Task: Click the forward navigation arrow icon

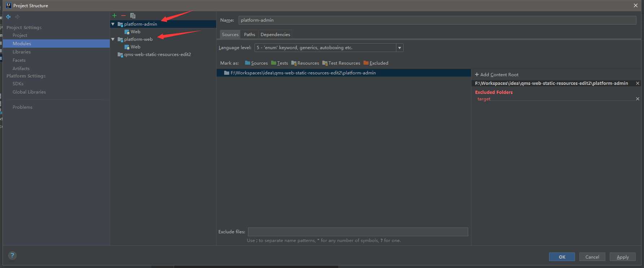Action: coord(17,17)
